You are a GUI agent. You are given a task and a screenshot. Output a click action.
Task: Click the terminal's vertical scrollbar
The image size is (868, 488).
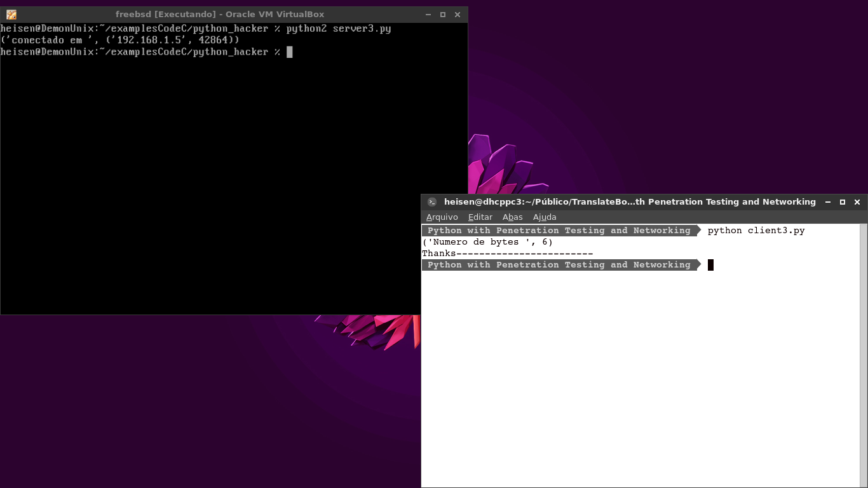click(x=863, y=355)
